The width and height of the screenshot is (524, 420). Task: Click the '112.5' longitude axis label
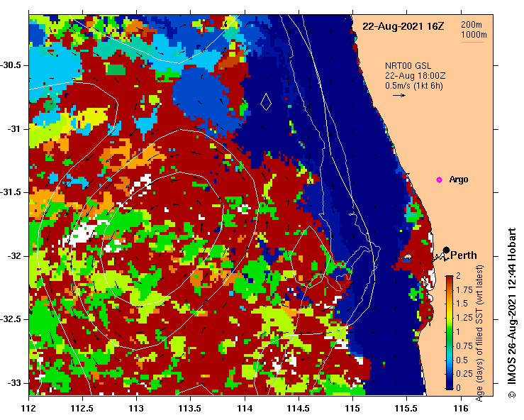(82, 409)
